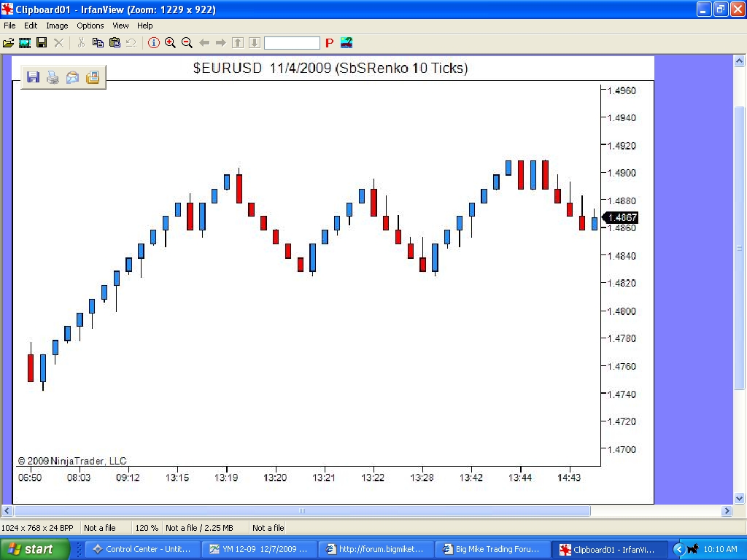This screenshot has height=560, width=747.
Task: Go to previous image with left arrow
Action: click(204, 43)
